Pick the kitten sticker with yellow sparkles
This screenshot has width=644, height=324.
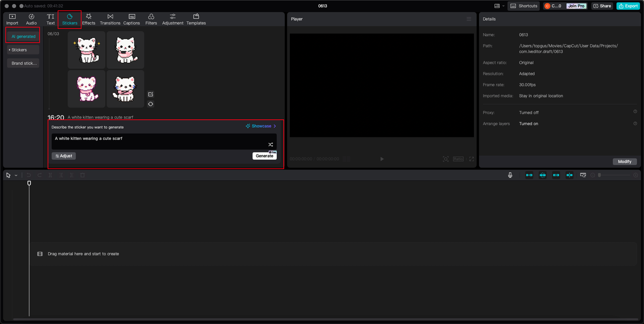tap(87, 50)
